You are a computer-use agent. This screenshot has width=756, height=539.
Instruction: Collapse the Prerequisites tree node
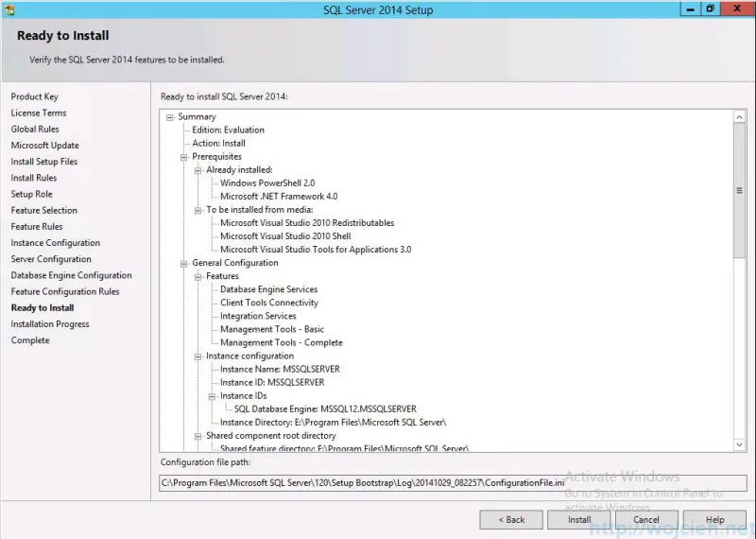pyautogui.click(x=183, y=157)
